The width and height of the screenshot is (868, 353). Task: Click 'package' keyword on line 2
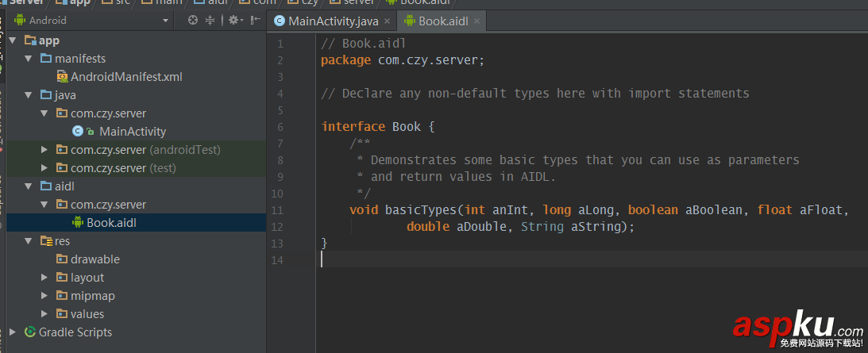346,60
